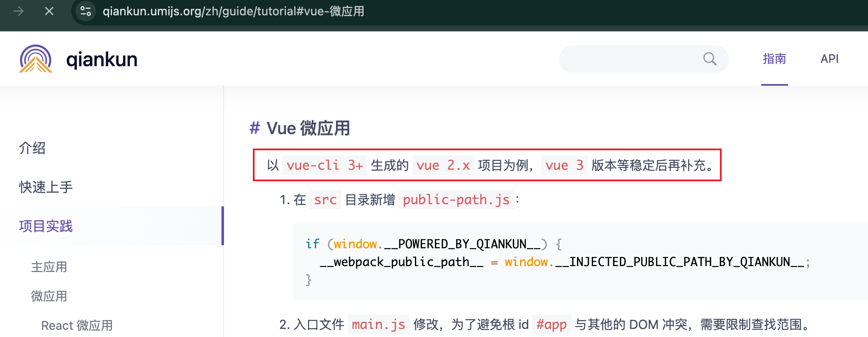Open the 快速上手 sidebar item
Screen dimensions: 868x337
pos(46,187)
